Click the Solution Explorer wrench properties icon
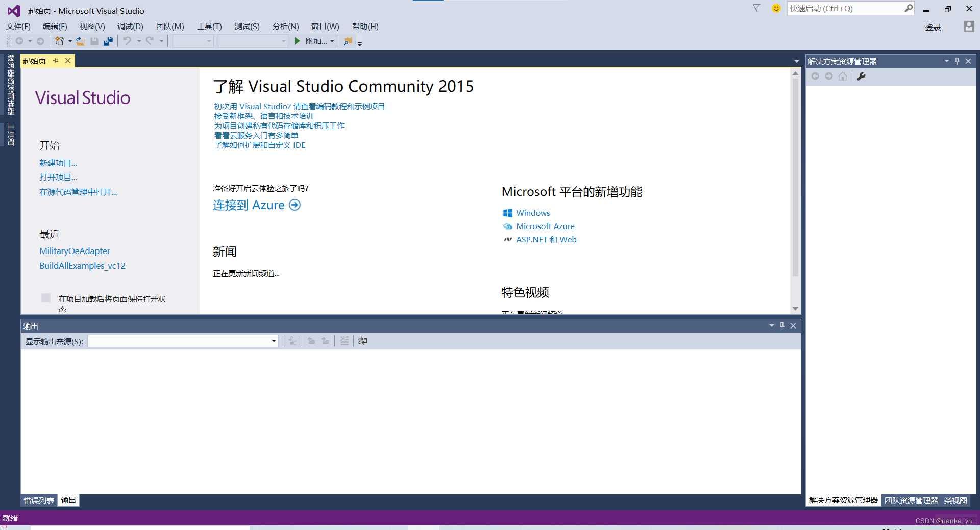 [x=861, y=76]
